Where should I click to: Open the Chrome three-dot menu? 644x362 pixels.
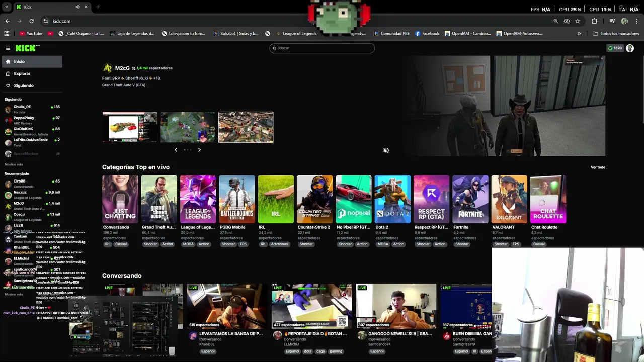click(637, 21)
